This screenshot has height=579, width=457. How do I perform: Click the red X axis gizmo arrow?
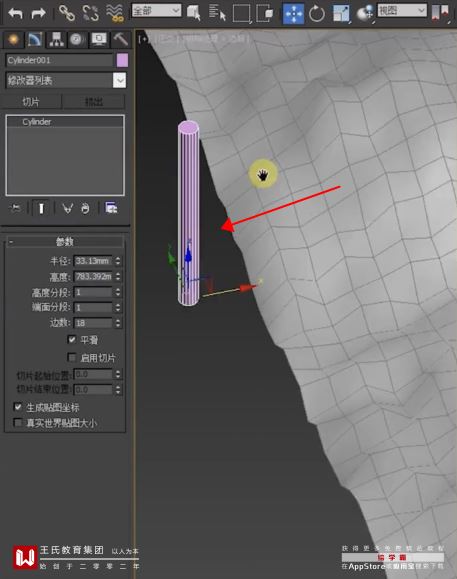247,287
